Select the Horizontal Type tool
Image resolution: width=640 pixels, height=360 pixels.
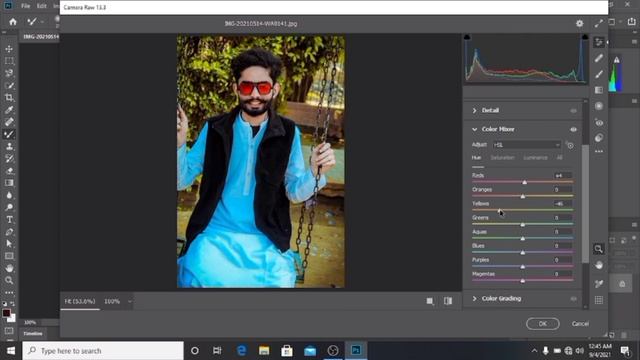coord(9,220)
